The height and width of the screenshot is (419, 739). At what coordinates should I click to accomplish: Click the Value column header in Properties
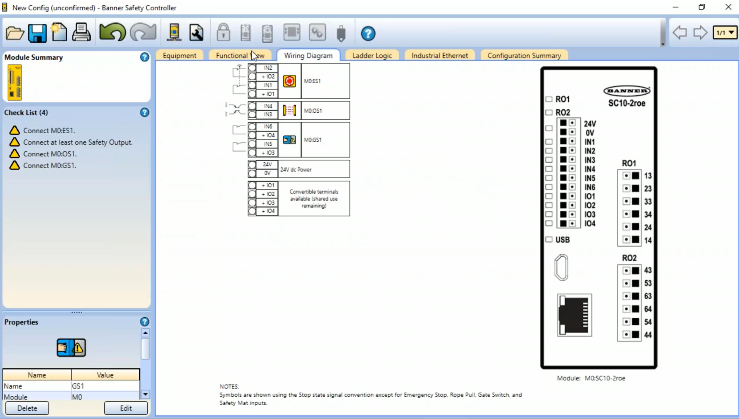point(105,375)
